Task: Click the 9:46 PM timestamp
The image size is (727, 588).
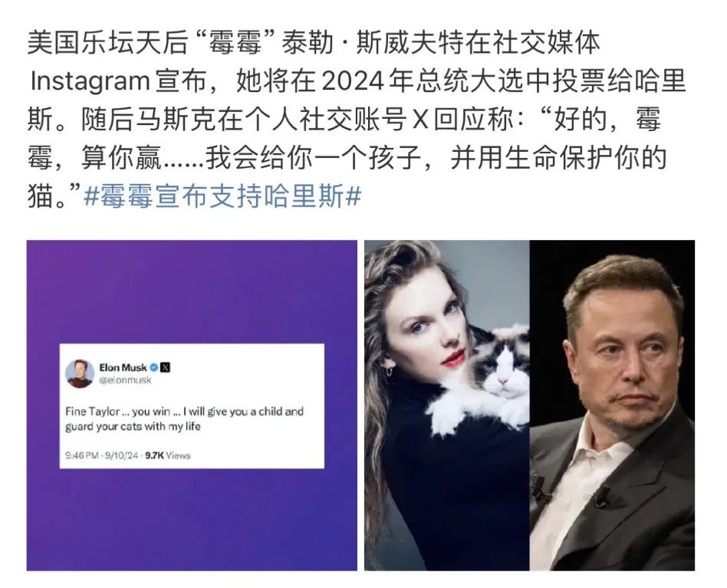Action: (x=82, y=455)
